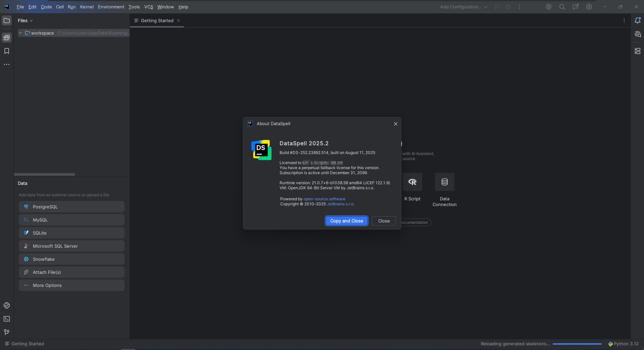Click the feedback note icon in toolbar

pos(576,7)
